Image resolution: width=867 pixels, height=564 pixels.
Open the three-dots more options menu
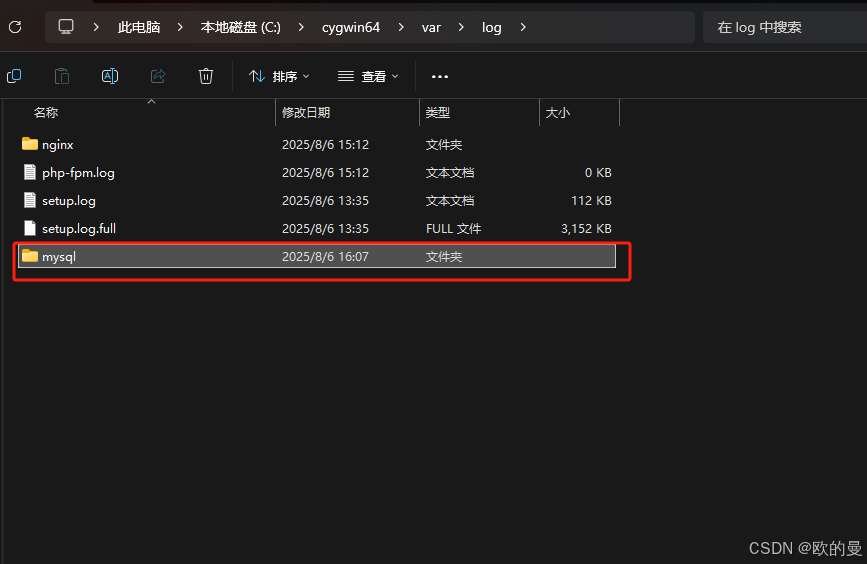tap(440, 76)
